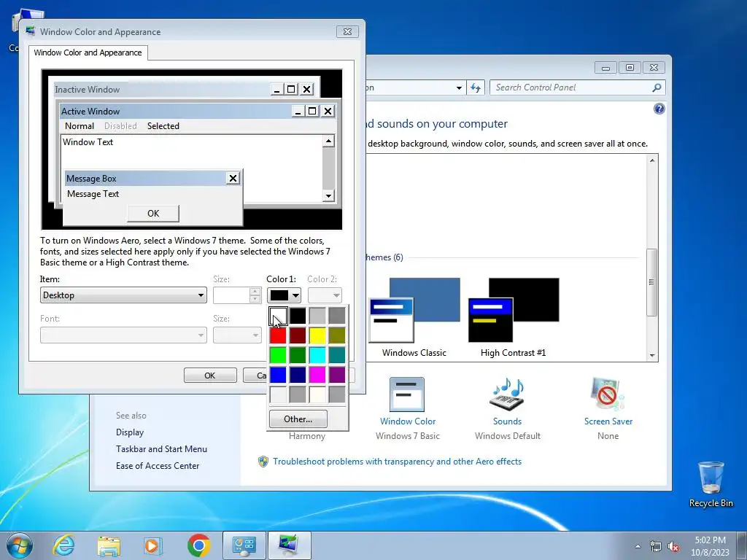Pick the red color swatch
Screen dimensions: 747x560
278,335
